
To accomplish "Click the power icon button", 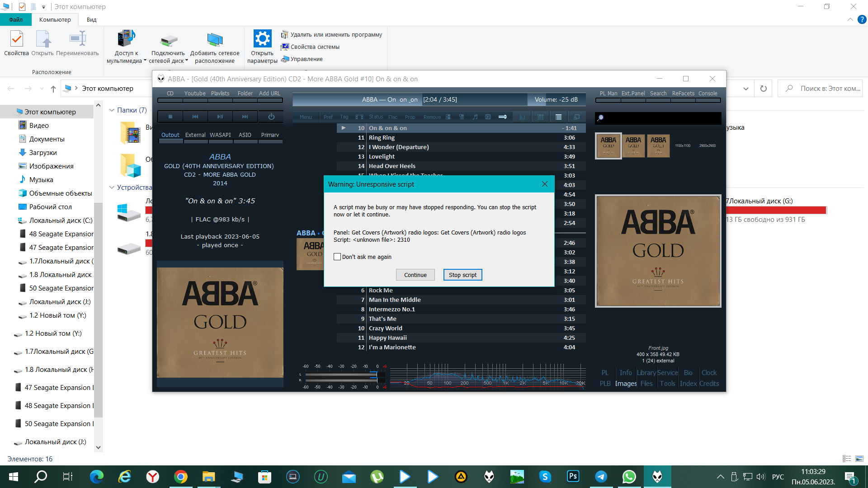I will 271,117.
